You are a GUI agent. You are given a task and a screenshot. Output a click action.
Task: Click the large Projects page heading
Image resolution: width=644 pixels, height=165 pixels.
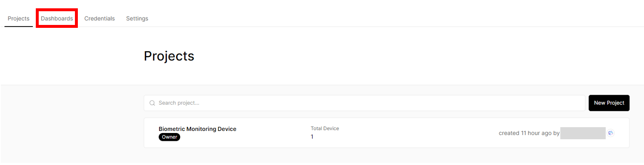point(169,56)
